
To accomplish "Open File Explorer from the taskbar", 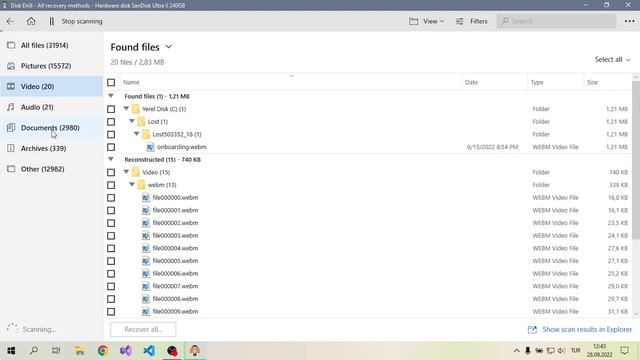I will [80, 351].
